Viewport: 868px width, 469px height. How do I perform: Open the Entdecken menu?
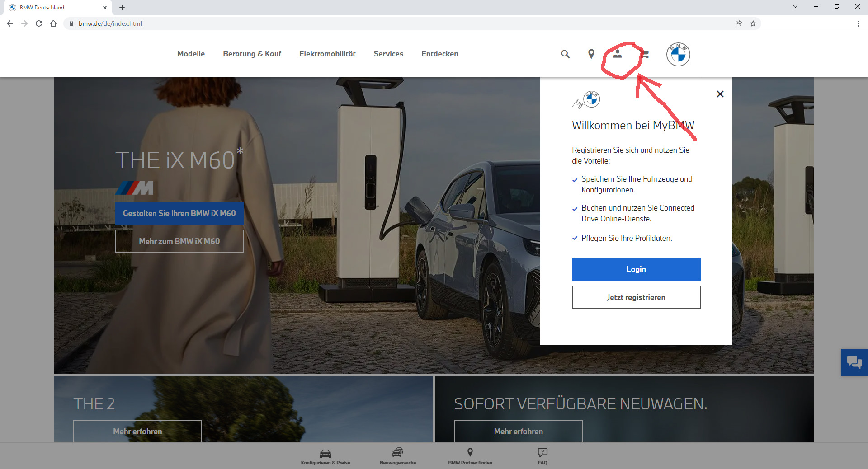(x=440, y=54)
